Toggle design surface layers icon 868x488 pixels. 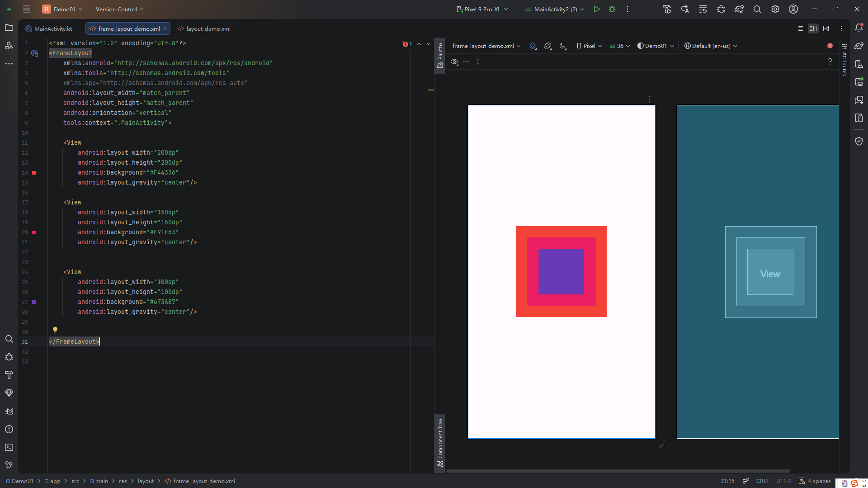533,46
